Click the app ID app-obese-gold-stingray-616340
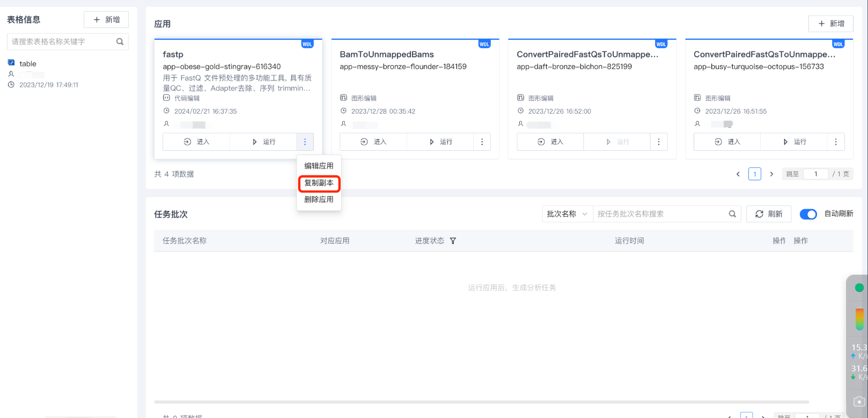This screenshot has height=418, width=868. click(x=222, y=67)
